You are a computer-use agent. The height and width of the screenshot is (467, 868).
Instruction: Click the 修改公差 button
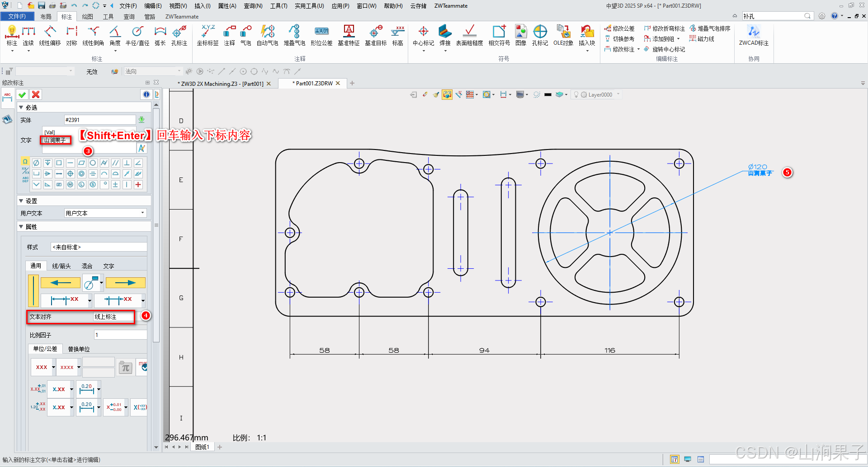[619, 28]
